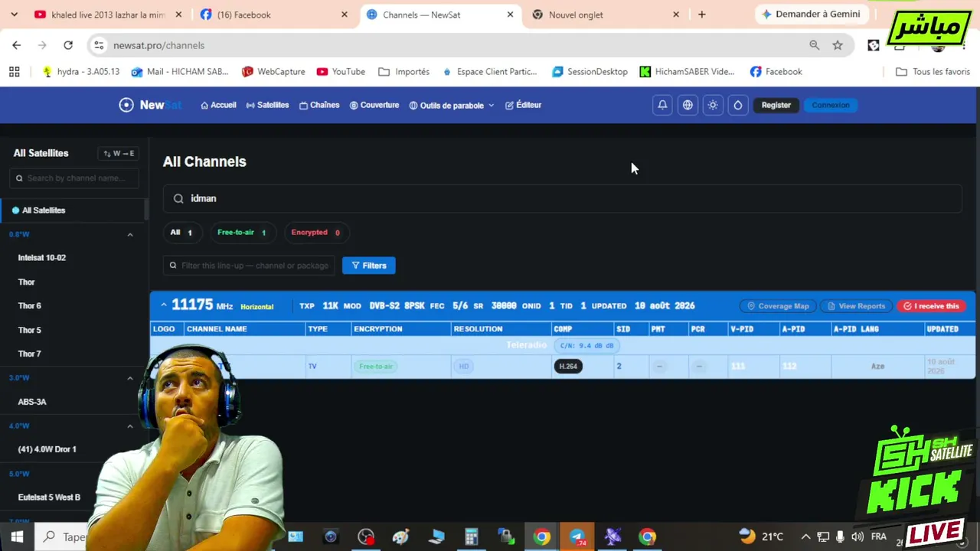Click the Aze audio language cell
980x551 pixels.
tap(877, 367)
